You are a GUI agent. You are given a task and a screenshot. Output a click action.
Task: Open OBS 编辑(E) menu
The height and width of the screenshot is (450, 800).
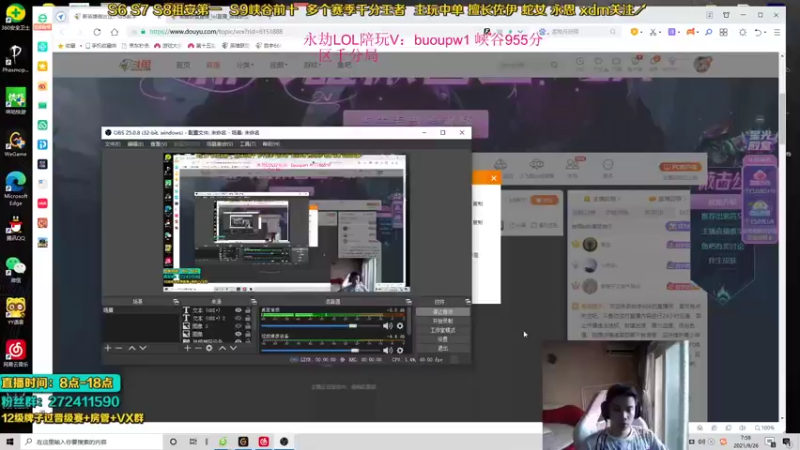pos(135,144)
